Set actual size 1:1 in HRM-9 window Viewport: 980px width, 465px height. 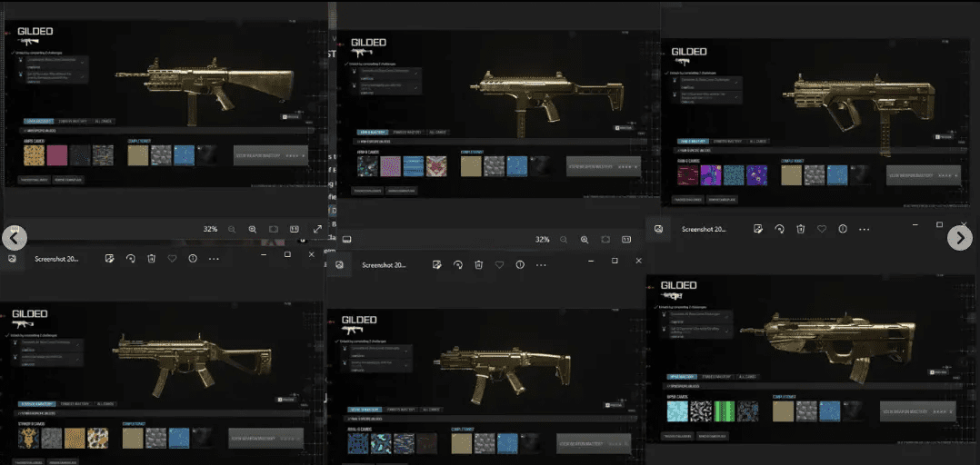[x=626, y=240]
